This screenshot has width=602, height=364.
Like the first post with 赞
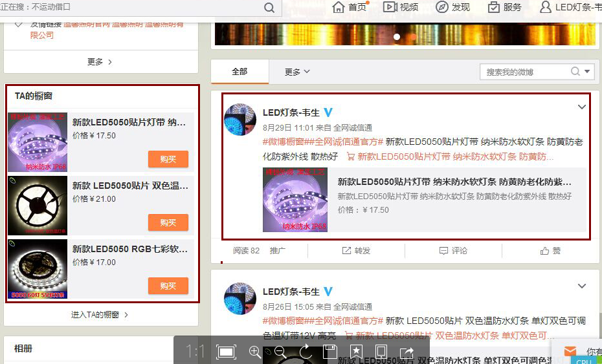coord(550,251)
